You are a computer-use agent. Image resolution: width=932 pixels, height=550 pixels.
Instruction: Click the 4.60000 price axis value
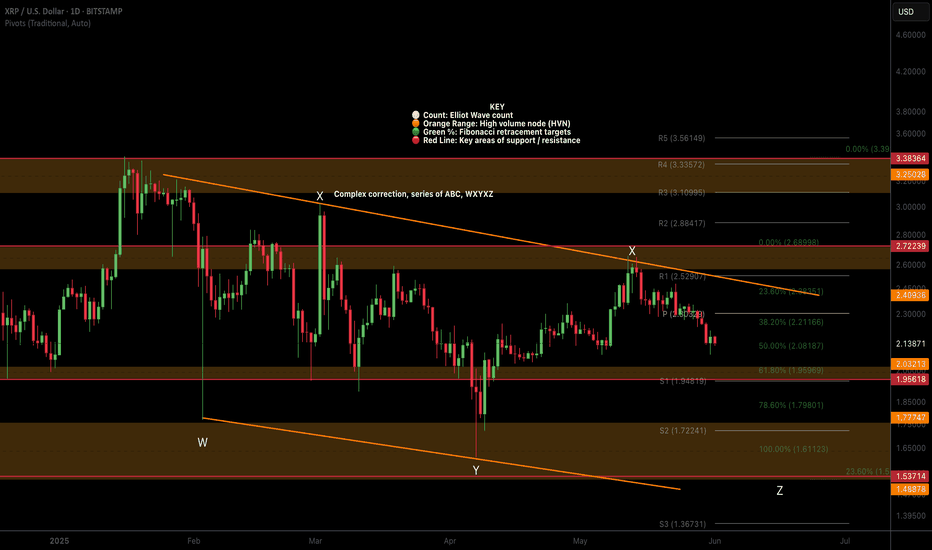point(911,35)
